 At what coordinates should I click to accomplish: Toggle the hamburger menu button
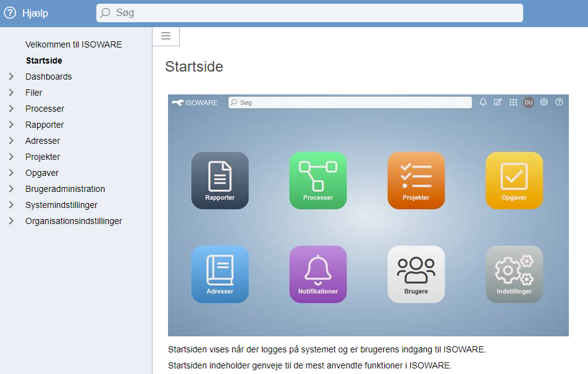pos(166,36)
